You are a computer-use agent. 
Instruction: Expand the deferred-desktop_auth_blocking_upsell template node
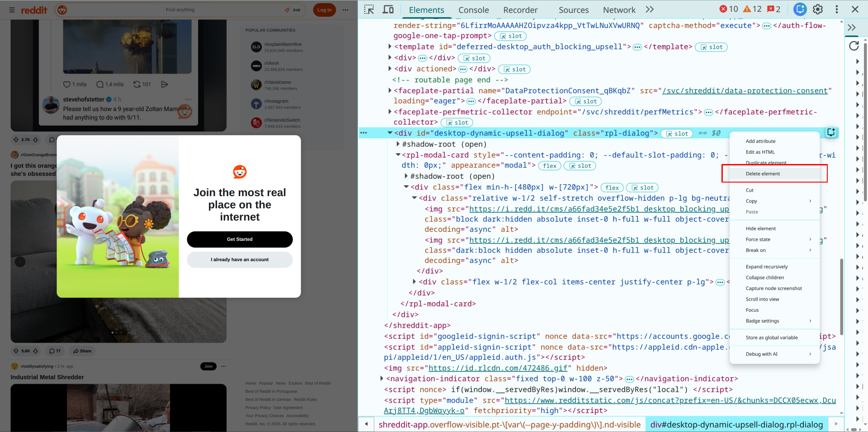pyautogui.click(x=390, y=47)
